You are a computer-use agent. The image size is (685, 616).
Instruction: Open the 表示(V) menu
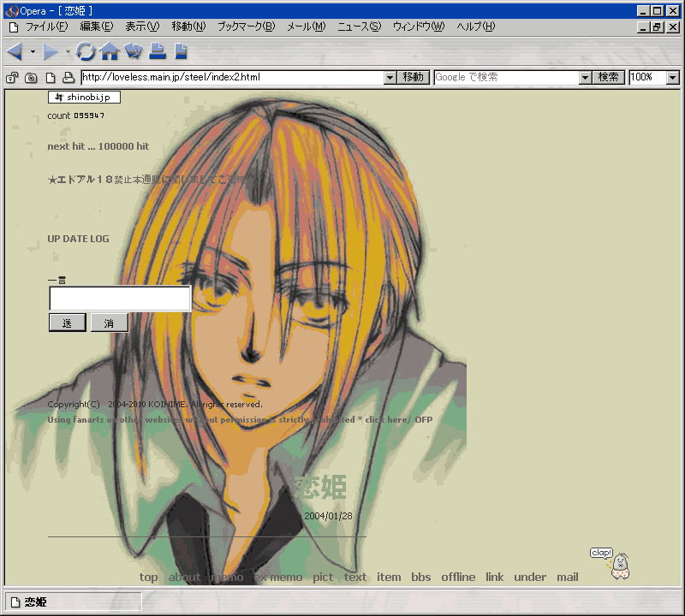tap(142, 27)
